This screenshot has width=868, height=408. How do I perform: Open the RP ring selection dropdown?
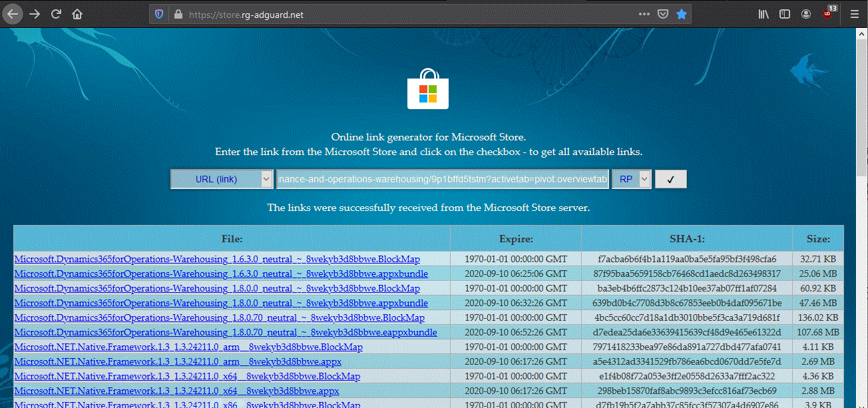point(631,179)
